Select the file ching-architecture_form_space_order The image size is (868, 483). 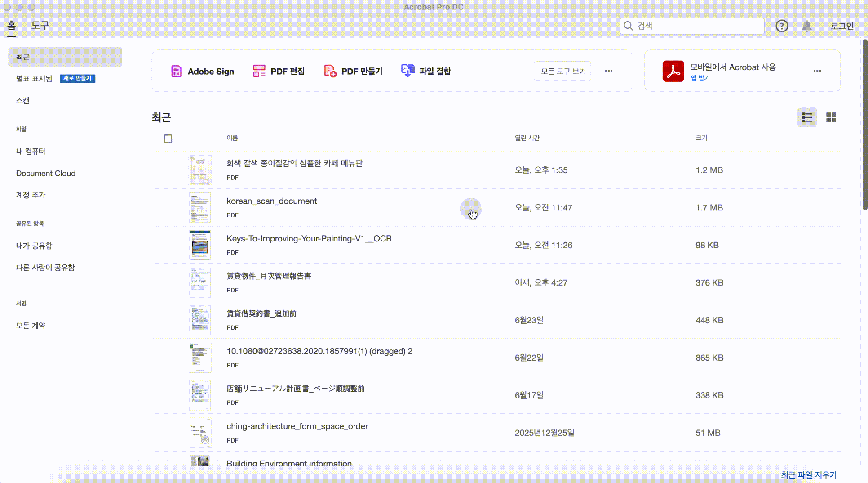pos(297,426)
